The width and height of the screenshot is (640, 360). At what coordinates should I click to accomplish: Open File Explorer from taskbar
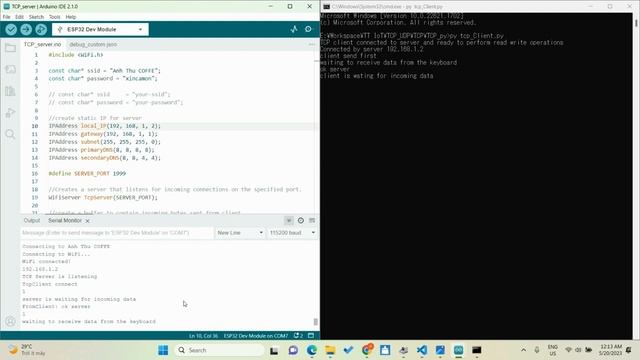pyautogui.click(x=330, y=350)
